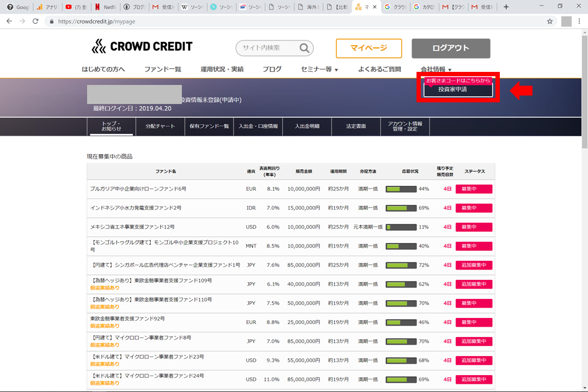Viewport: 588px width, 392px height.
Task: Click 募集中 button for インドネシア fund
Action: [x=474, y=208]
